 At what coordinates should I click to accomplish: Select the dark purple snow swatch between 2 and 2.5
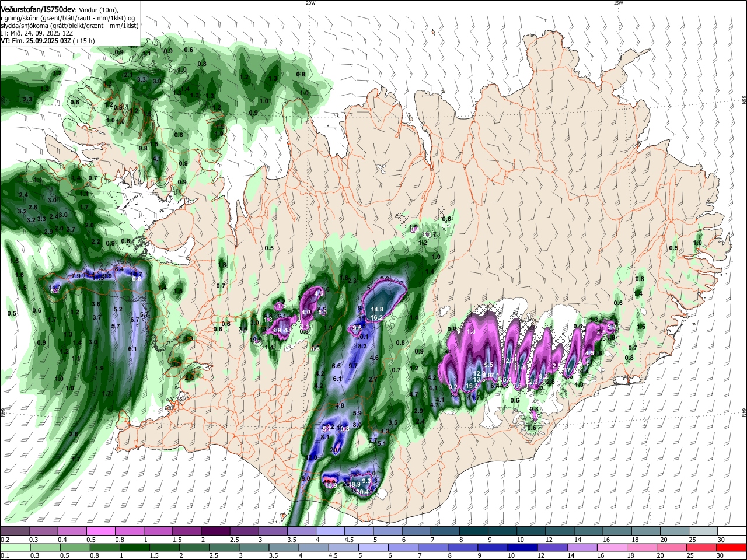point(215,531)
